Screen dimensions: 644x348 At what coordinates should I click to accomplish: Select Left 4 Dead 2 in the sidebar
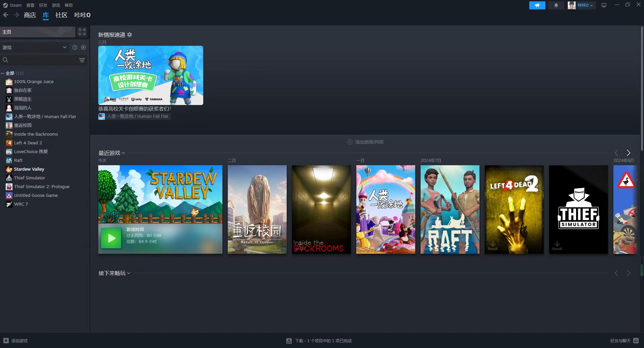pyautogui.click(x=28, y=143)
